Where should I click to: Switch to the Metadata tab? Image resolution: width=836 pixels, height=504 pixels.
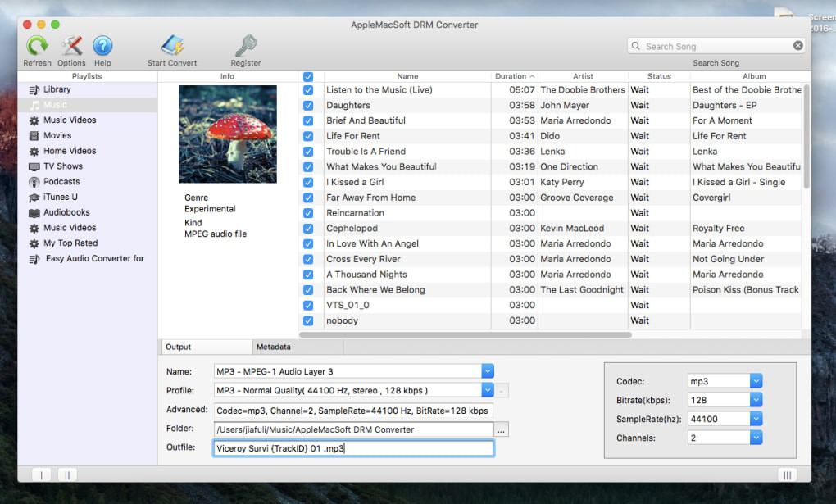pos(298,347)
